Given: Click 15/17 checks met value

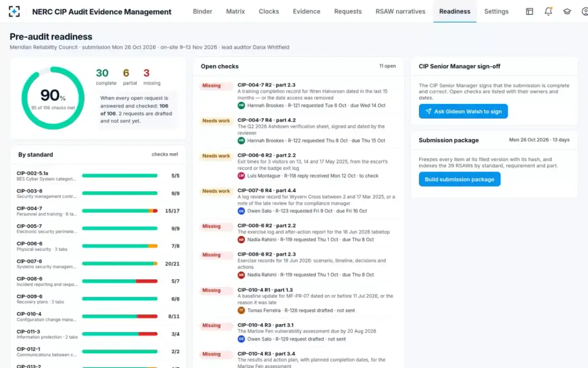Looking at the screenshot, I should [172, 211].
